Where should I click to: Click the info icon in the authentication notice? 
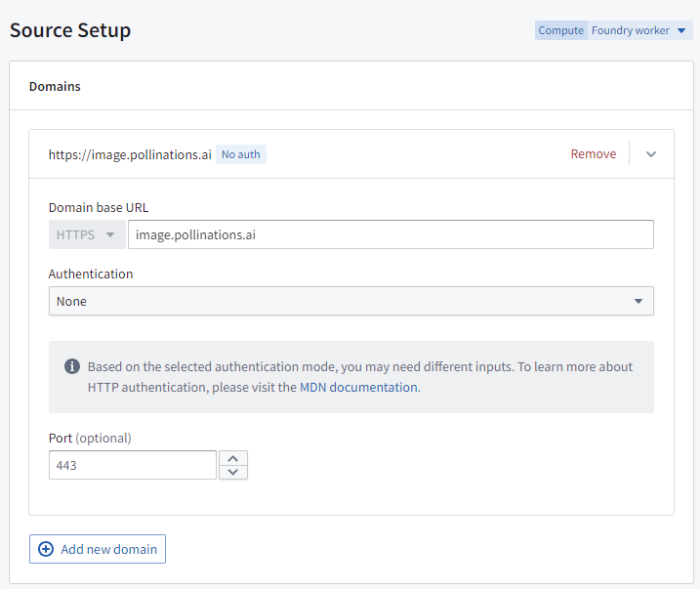[x=72, y=367]
